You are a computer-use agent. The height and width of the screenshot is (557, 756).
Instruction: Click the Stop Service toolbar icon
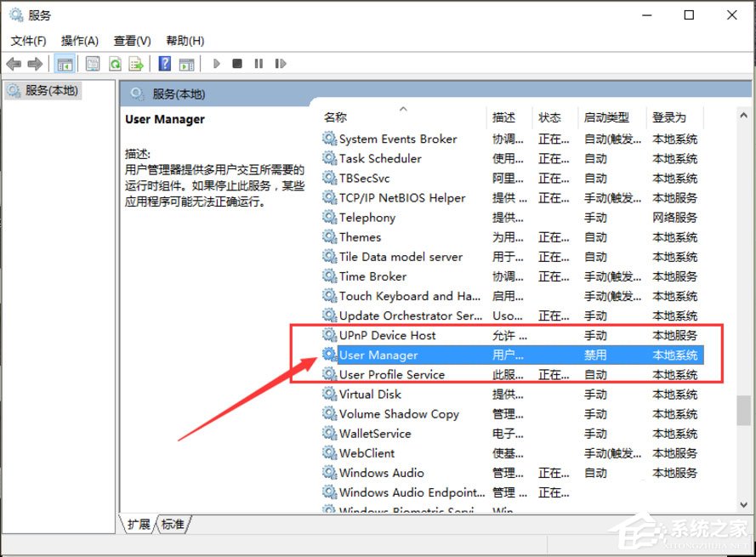tap(238, 63)
